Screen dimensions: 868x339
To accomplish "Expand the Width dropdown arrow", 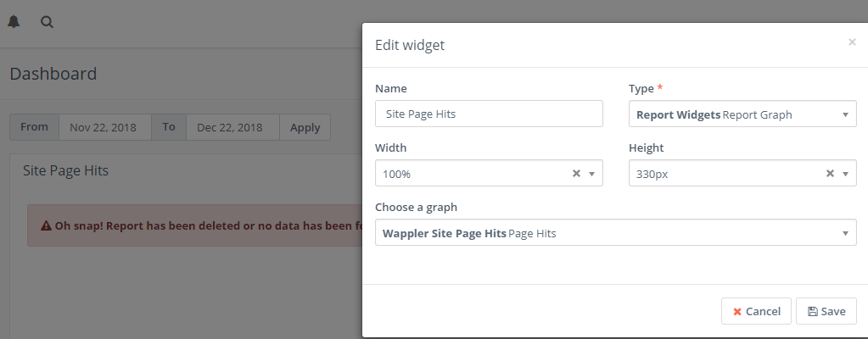I will (591, 175).
